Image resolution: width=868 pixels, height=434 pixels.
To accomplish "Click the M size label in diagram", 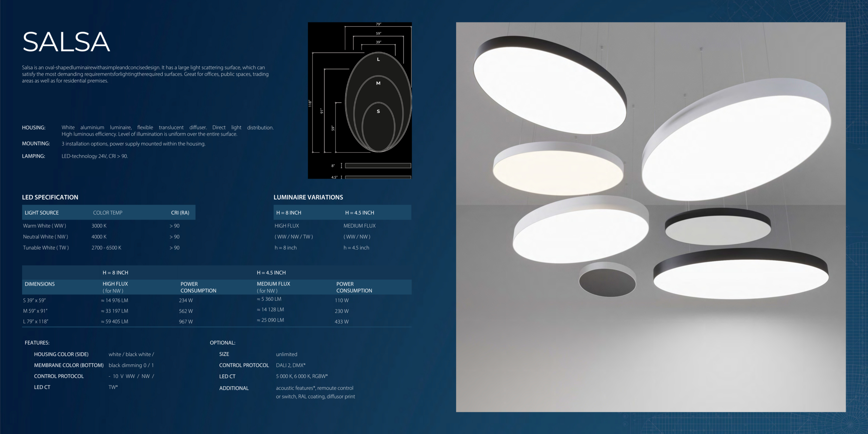I will [378, 83].
